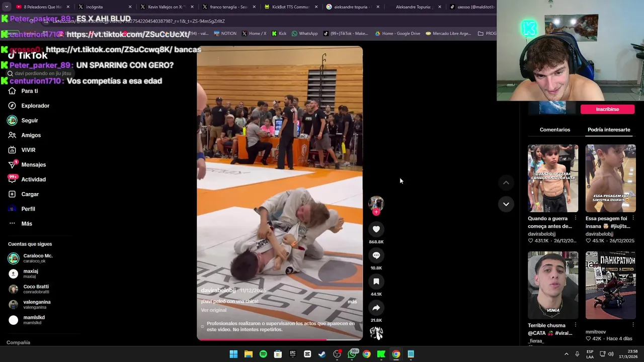Share the video with arrow icon
The height and width of the screenshot is (362, 644).
pyautogui.click(x=376, y=308)
